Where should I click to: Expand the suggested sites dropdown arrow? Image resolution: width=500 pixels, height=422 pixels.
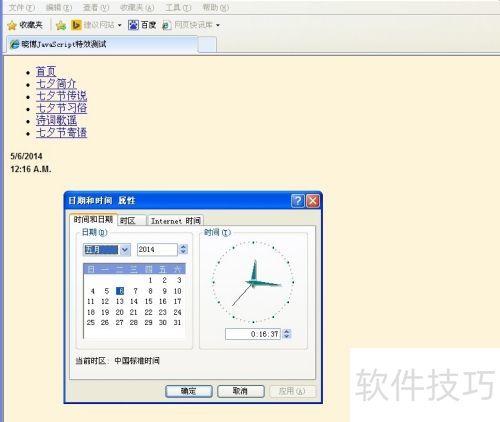pos(119,25)
